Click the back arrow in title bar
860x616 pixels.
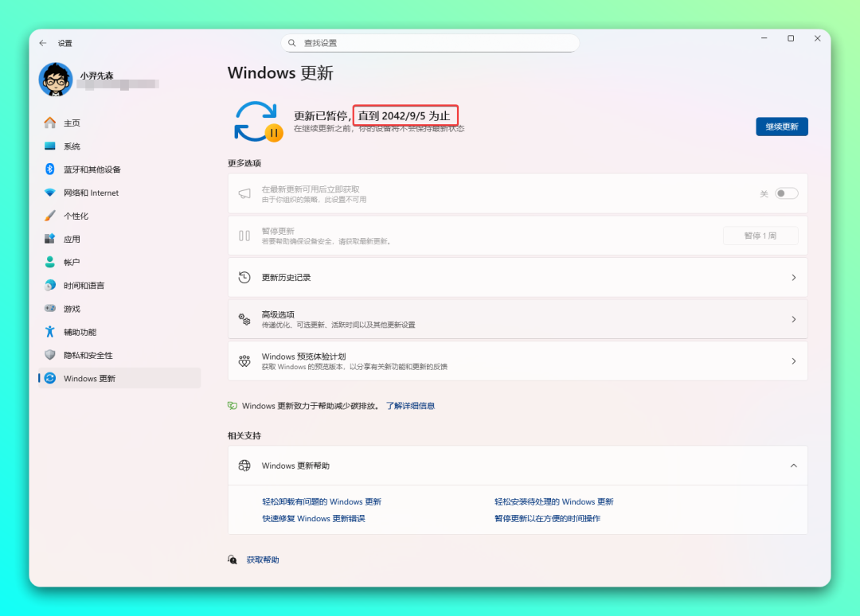(x=43, y=43)
